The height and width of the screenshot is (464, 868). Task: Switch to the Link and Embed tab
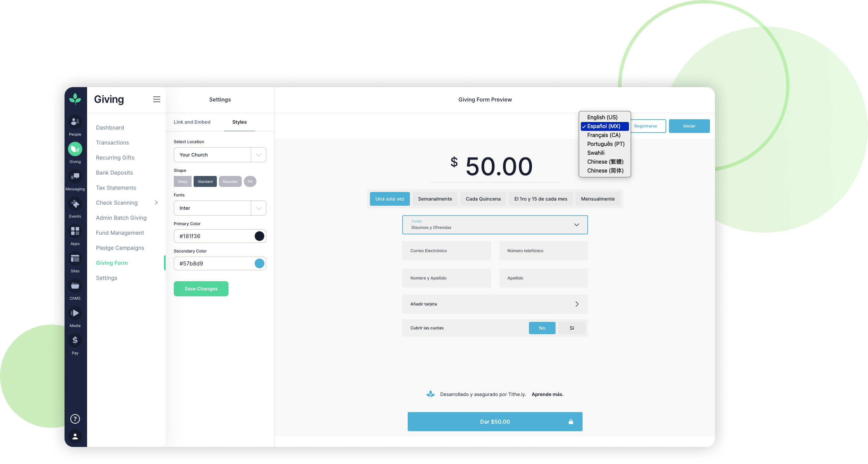(192, 122)
